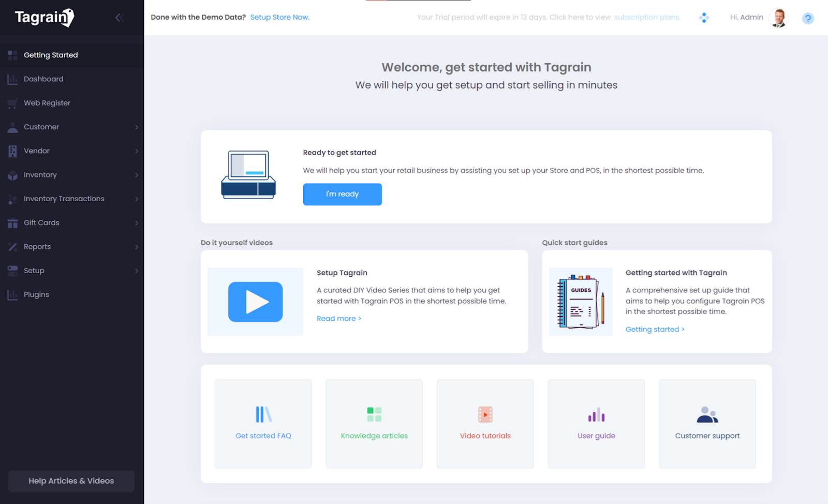
Task: Click the Setup Store Now link
Action: tap(280, 17)
